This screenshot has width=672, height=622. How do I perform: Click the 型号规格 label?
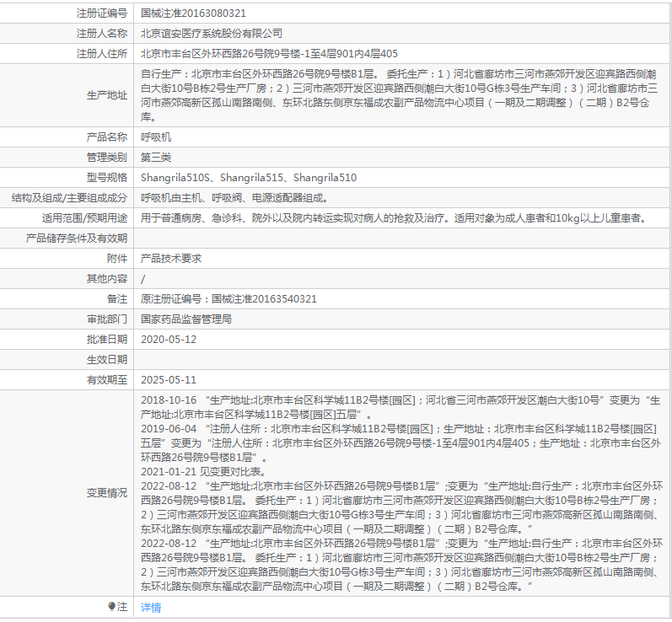(107, 177)
